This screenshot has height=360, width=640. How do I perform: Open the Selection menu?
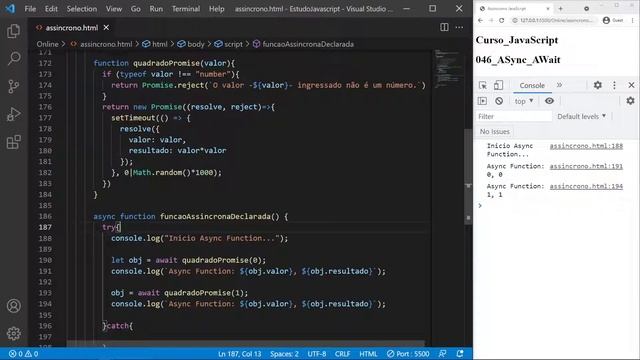(x=82, y=9)
